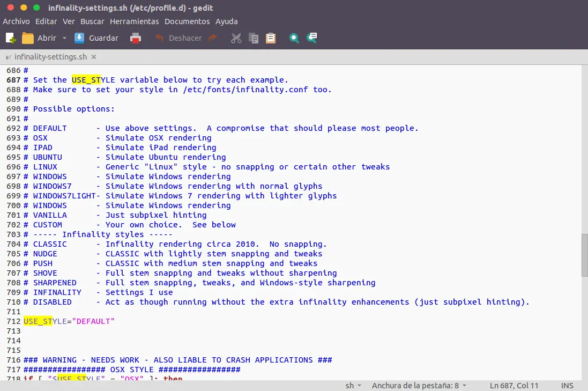Screen dimensions: 588x391
Task: Click the green window maximize button
Action: pyautogui.click(x=36, y=8)
